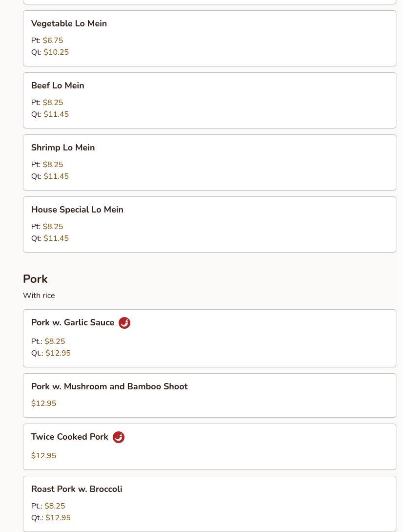Select the Twice Cooked Pork title
The height and width of the screenshot is (532, 412).
[x=70, y=437]
